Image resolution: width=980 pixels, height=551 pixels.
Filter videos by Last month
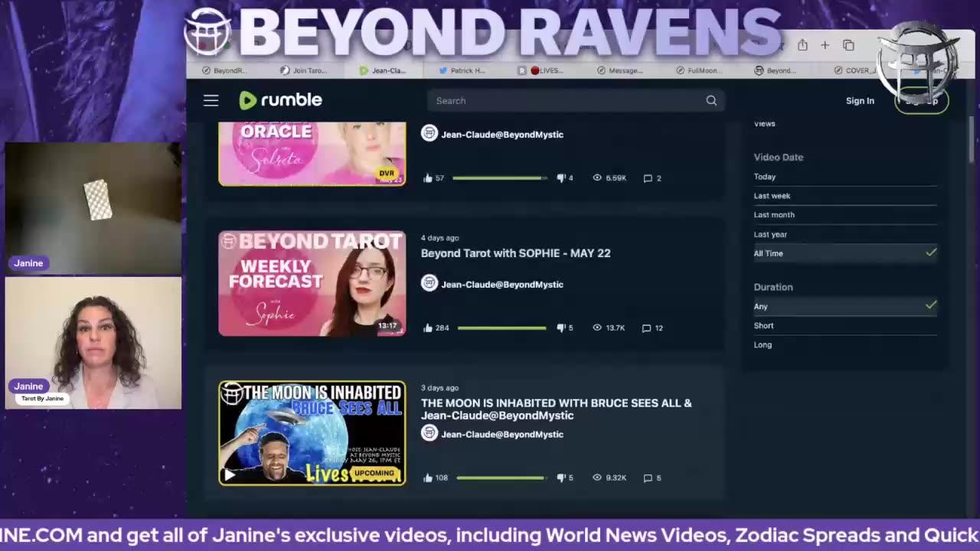[774, 215]
